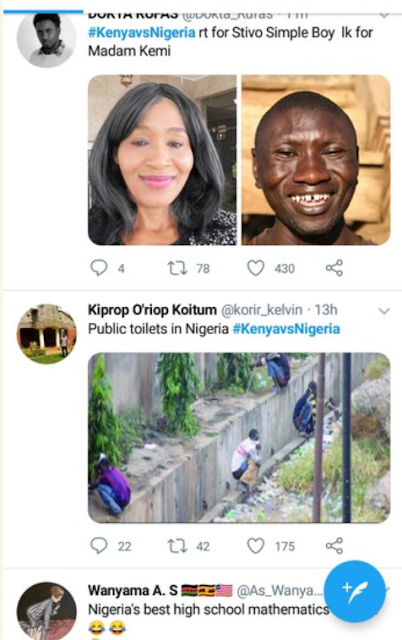Retweet the public toilets tweet
The width and height of the screenshot is (402, 640).
point(177,546)
